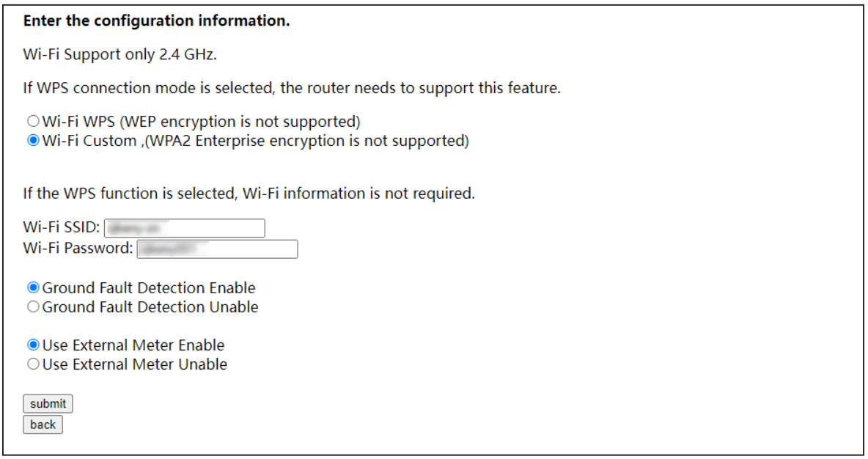
Task: Click the 'Enter the configuration information.' heading
Action: [x=157, y=21]
